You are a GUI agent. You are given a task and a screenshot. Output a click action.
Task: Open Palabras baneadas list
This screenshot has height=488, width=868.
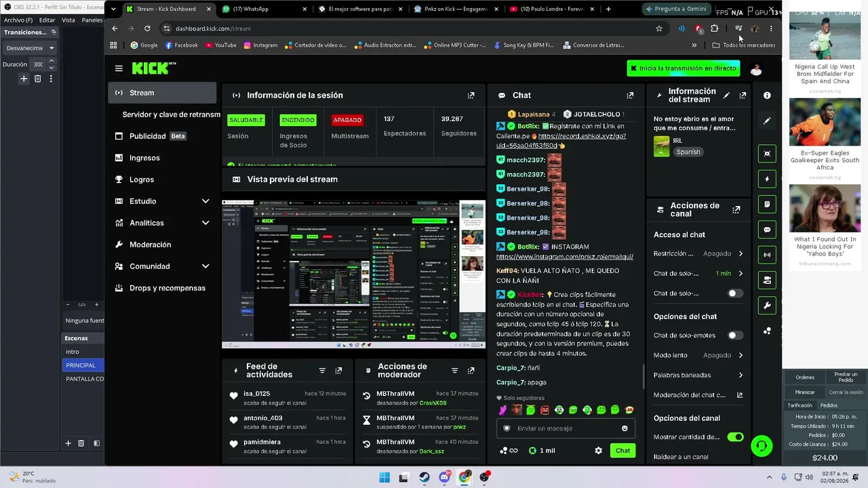coord(698,375)
